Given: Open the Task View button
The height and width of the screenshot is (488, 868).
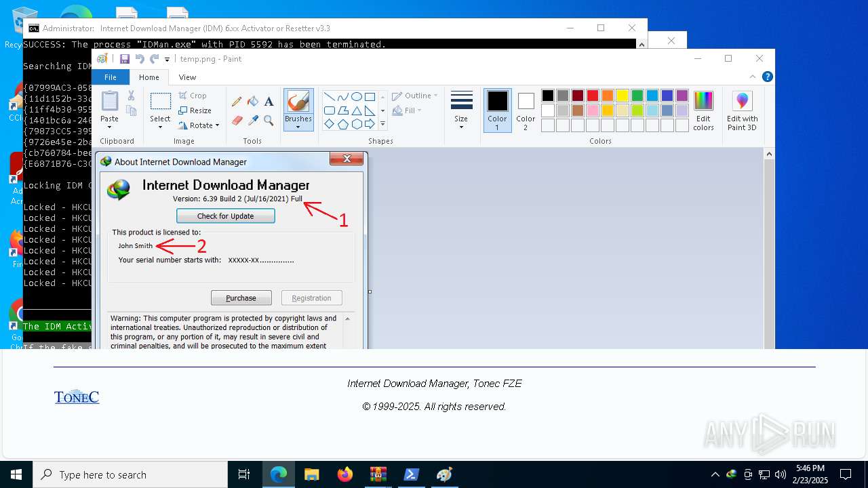Looking at the screenshot, I should (x=244, y=474).
